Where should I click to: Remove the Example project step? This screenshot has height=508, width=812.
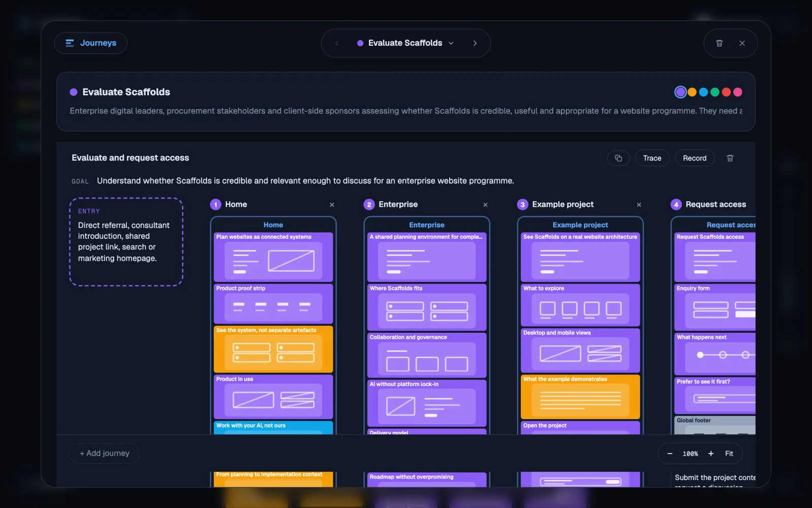[x=639, y=205]
